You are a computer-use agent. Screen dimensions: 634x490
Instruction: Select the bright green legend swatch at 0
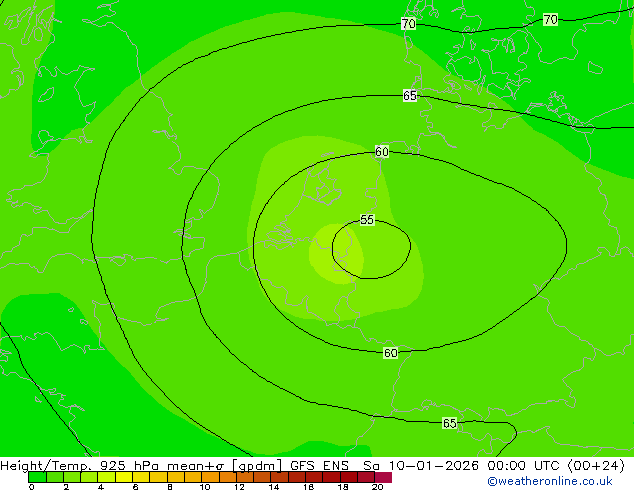coord(37,477)
